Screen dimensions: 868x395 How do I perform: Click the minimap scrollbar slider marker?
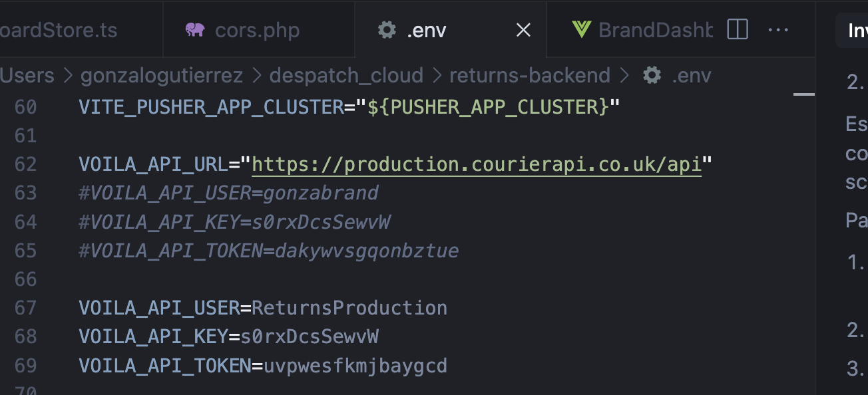click(804, 94)
